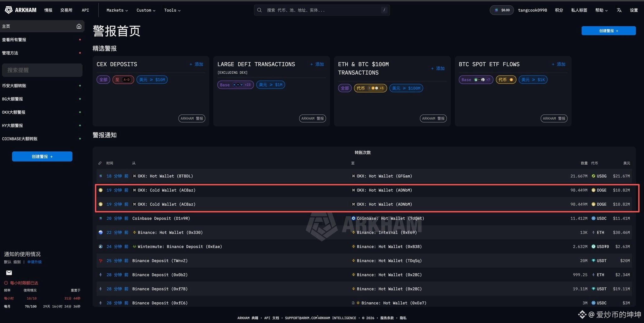Add the LARGE DEFI TRANSACTIONS alert
644x323 pixels.
point(317,64)
